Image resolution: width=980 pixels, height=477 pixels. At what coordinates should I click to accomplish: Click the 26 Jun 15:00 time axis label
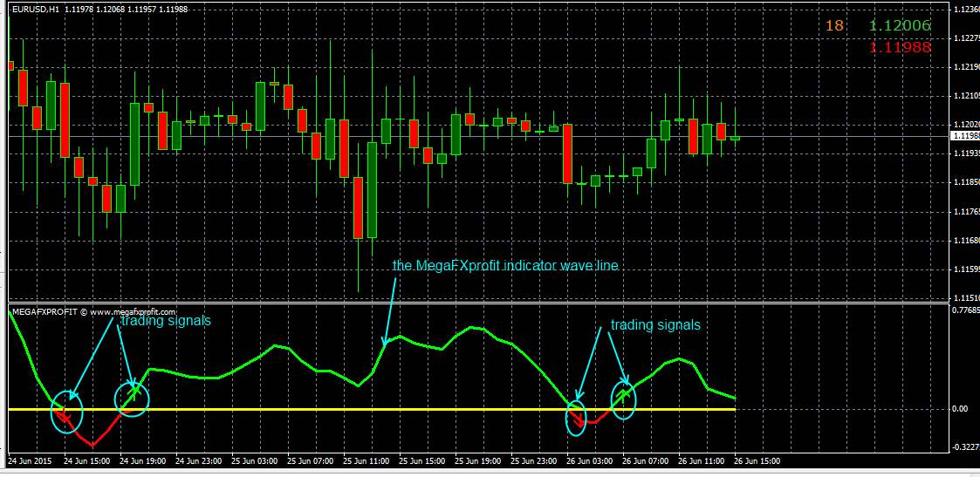pos(757,460)
